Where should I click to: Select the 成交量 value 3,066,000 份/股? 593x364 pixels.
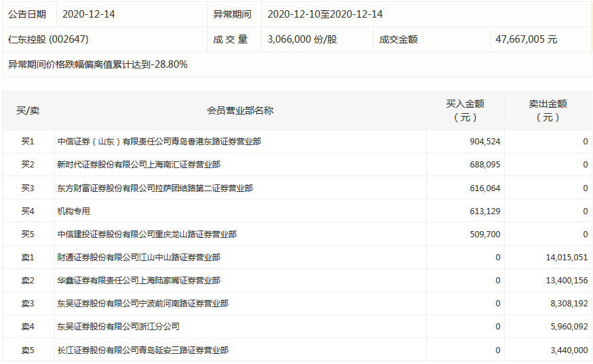coord(302,39)
